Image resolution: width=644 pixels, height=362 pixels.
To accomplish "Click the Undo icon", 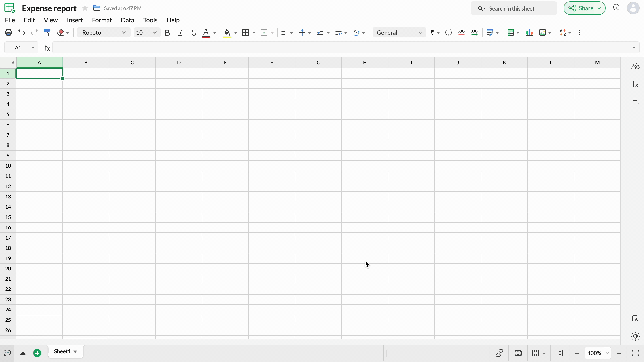I will pyautogui.click(x=21, y=32).
